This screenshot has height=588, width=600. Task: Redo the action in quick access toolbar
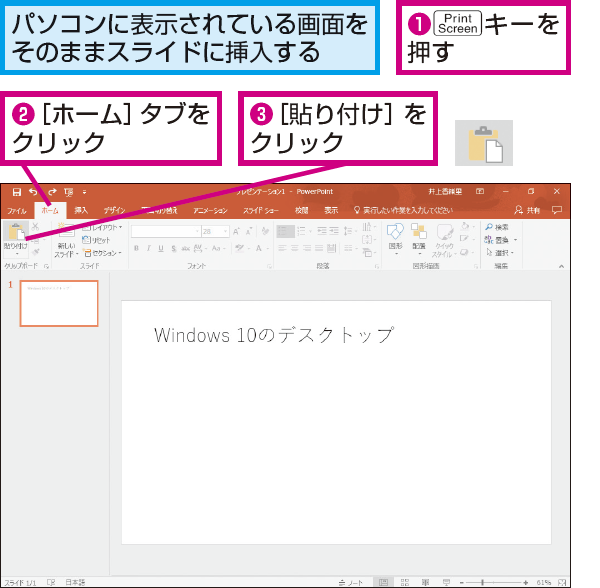click(x=52, y=192)
